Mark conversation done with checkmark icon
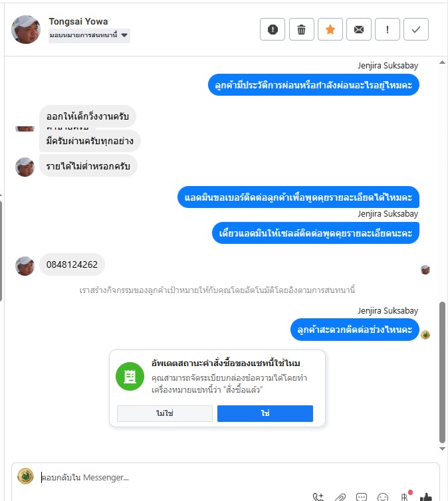 pos(415,29)
